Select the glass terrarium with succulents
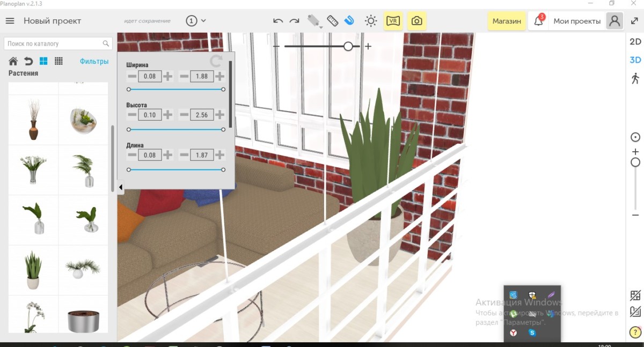 (83, 120)
